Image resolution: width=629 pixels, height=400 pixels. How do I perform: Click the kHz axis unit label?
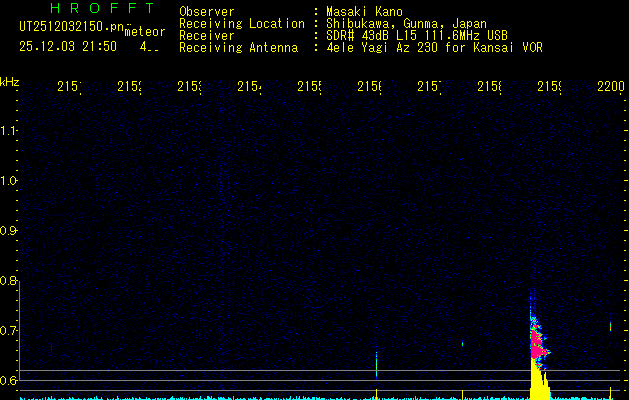[x=10, y=81]
